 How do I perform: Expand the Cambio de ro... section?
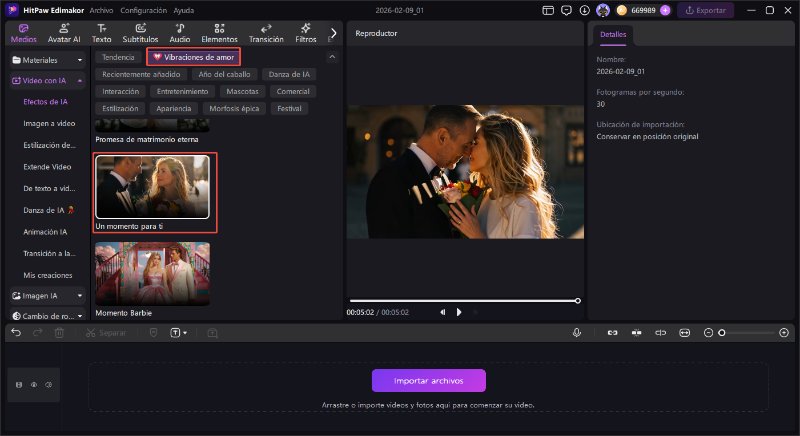[47, 316]
